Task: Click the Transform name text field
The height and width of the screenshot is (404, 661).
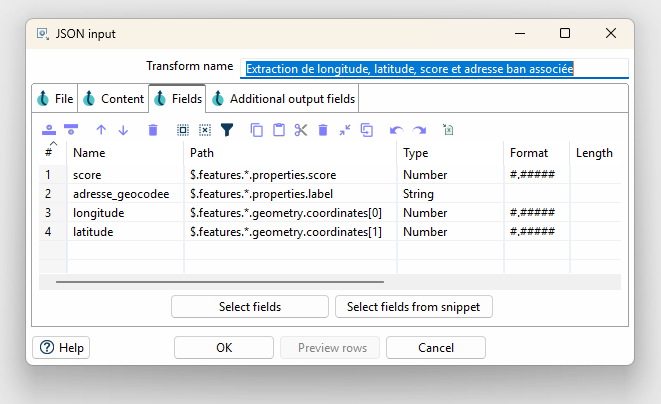Action: 434,69
